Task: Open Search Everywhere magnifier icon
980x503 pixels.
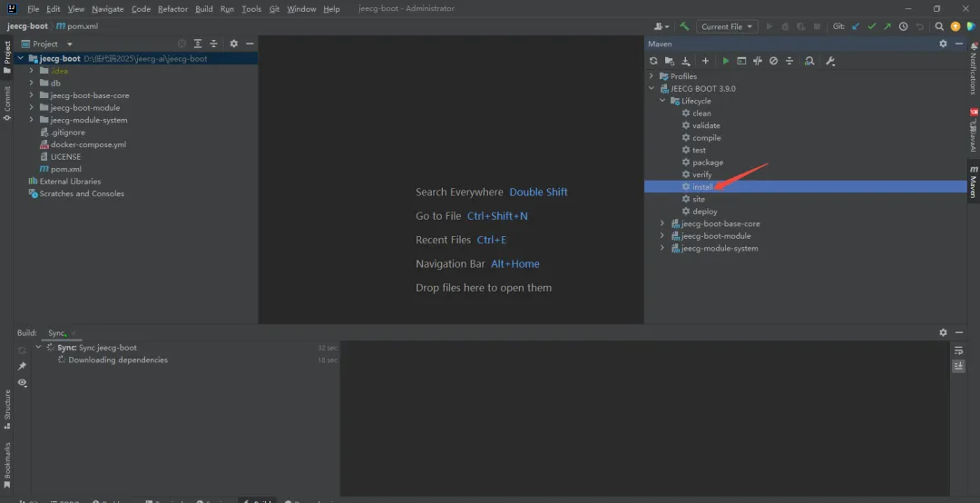Action: click(939, 26)
